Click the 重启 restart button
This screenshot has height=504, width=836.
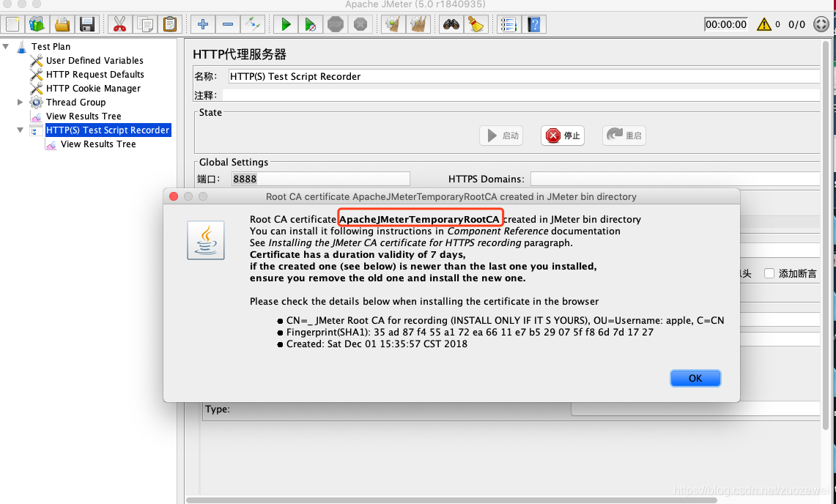(x=624, y=136)
